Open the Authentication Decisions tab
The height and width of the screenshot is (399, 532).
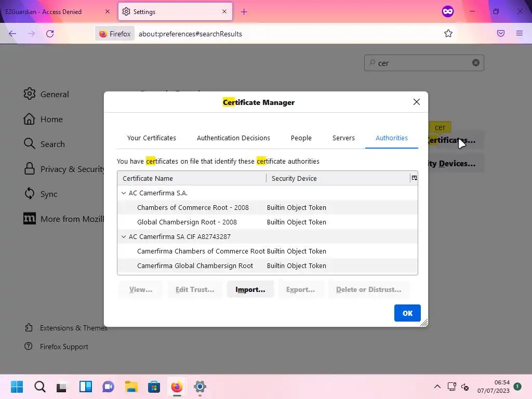(x=233, y=138)
